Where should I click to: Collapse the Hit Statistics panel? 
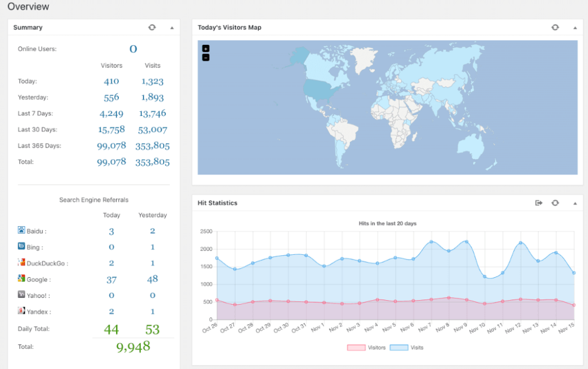coord(575,203)
